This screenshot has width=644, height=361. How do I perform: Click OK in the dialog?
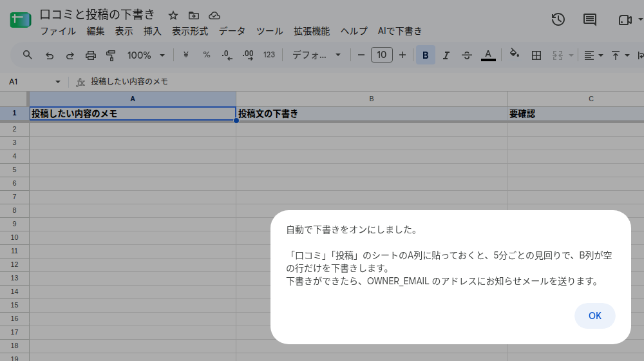(594, 316)
